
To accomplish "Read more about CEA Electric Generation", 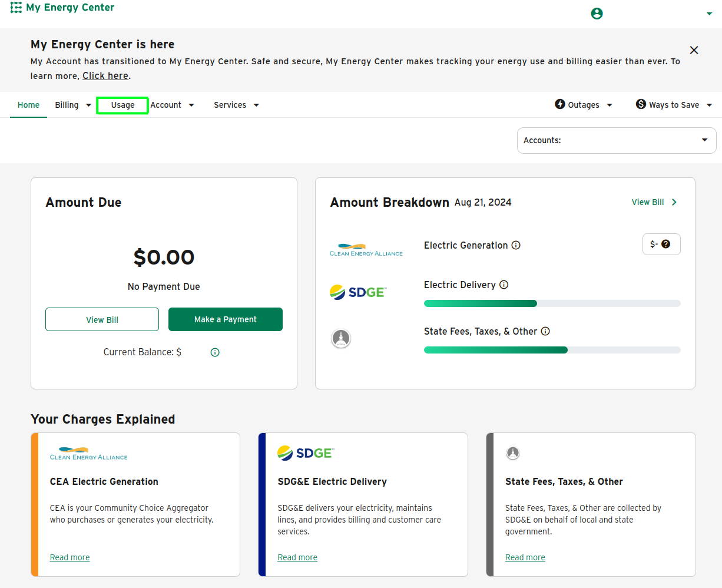I will click(x=70, y=557).
